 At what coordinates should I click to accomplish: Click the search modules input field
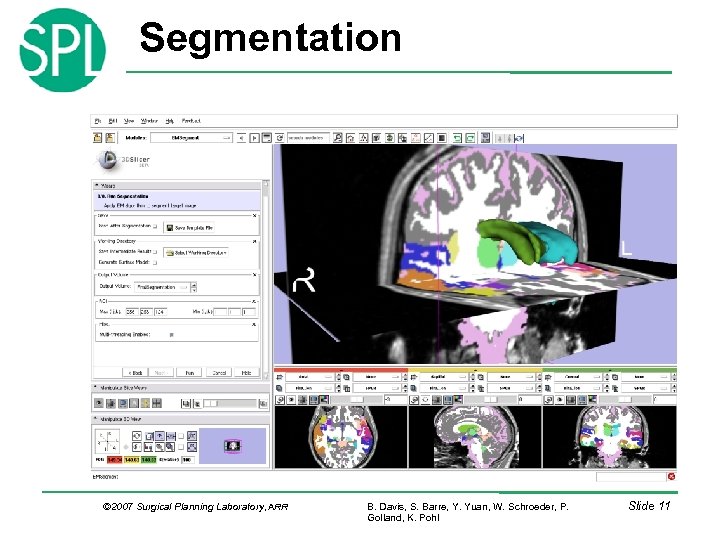coord(308,137)
